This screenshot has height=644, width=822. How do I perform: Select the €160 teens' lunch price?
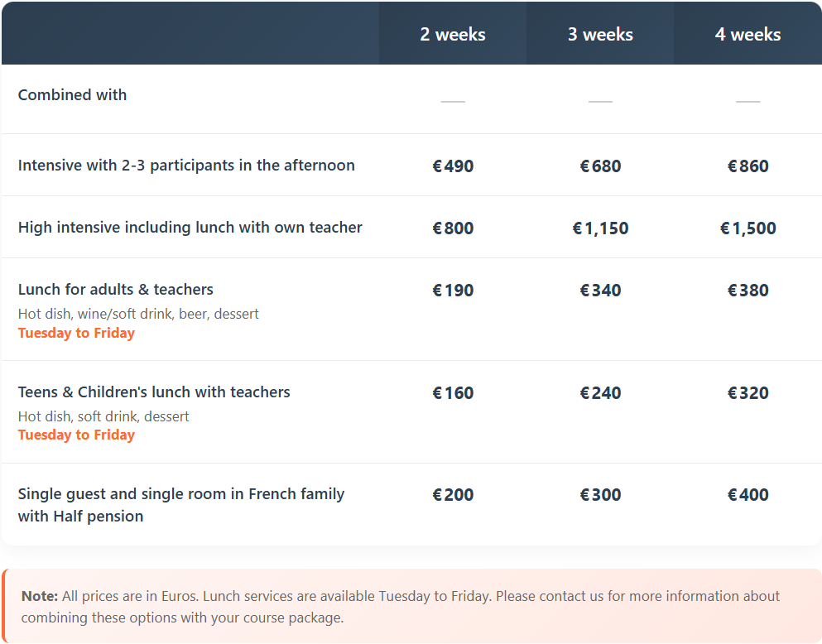pyautogui.click(x=453, y=393)
